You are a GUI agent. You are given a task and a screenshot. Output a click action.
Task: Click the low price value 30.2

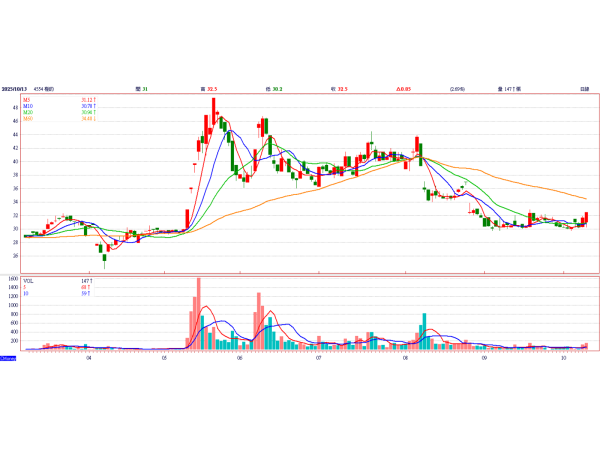pyautogui.click(x=277, y=89)
